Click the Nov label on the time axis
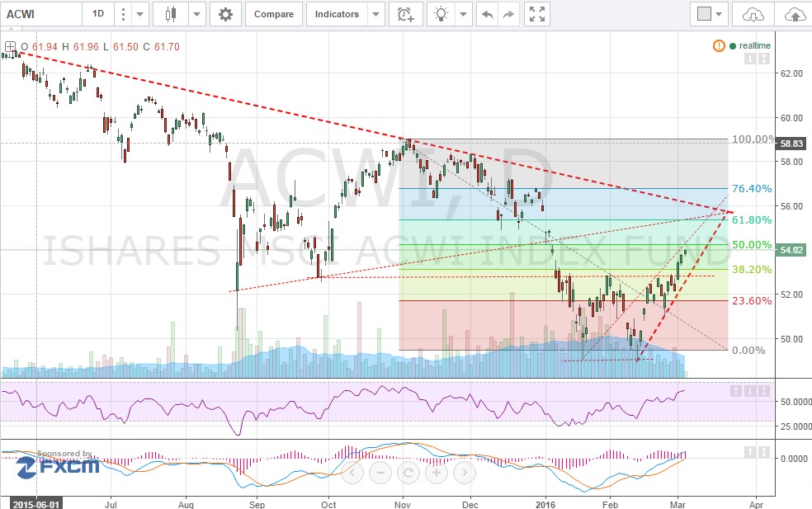Image resolution: width=812 pixels, height=509 pixels. coord(403,504)
